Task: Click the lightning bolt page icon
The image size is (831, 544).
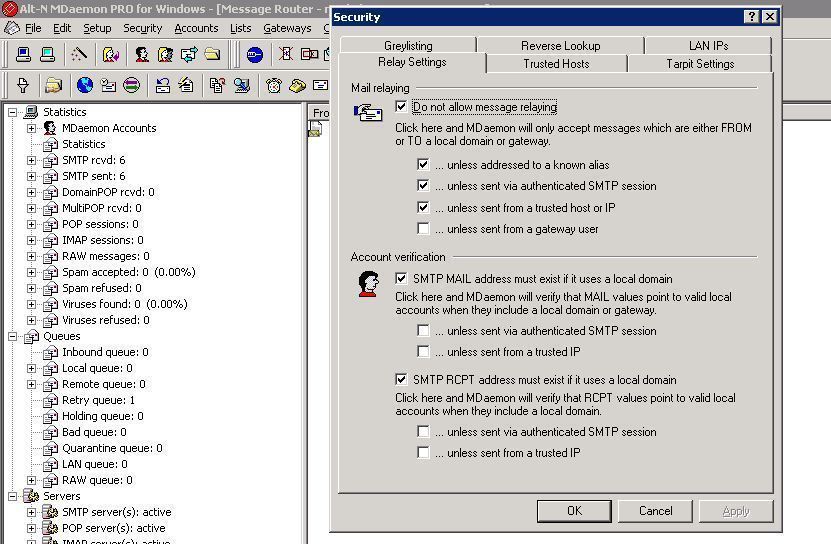Action: [x=186, y=85]
